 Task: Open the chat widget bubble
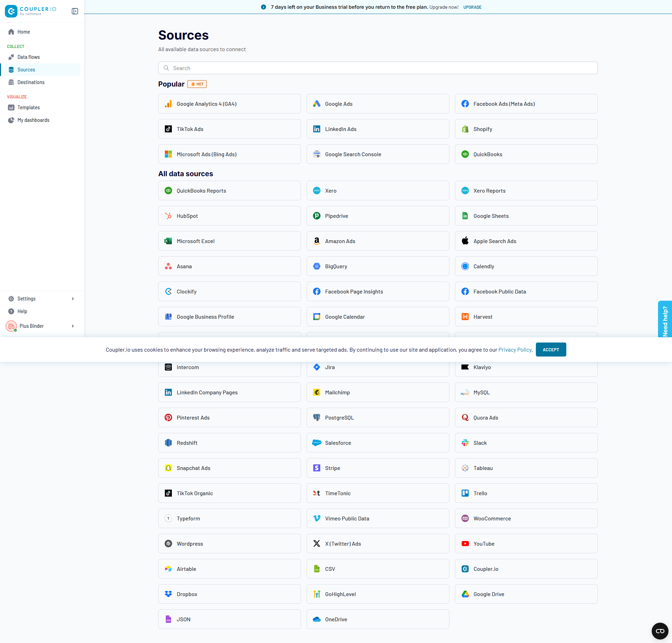(660, 631)
